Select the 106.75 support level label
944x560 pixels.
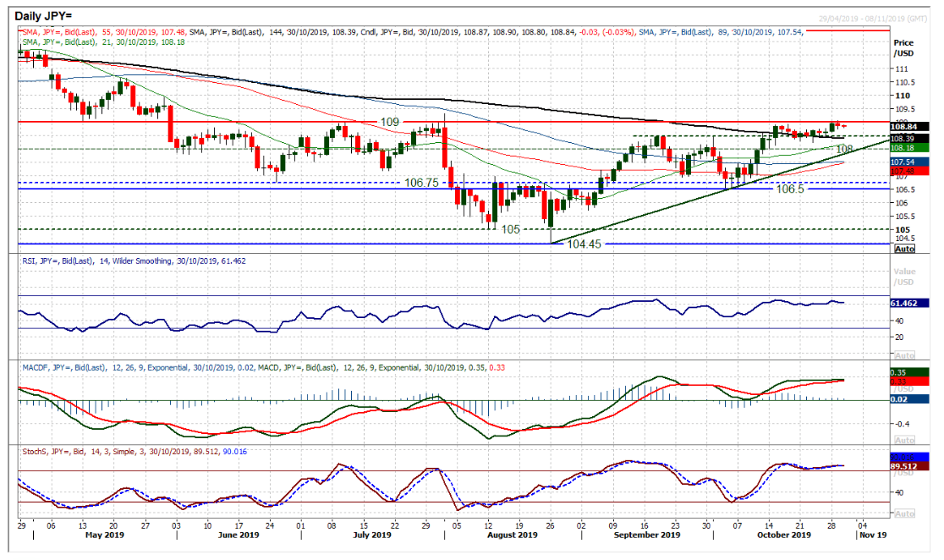(x=425, y=182)
